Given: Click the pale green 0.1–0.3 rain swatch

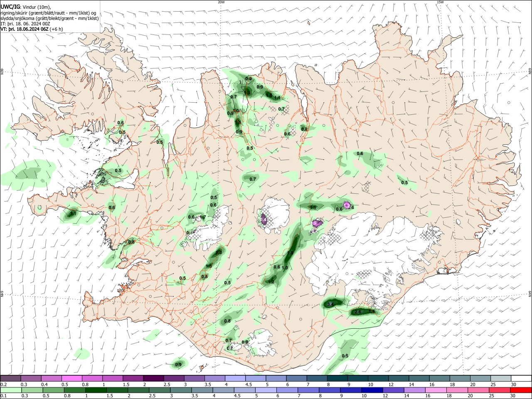Looking at the screenshot, I should pos(10,390).
